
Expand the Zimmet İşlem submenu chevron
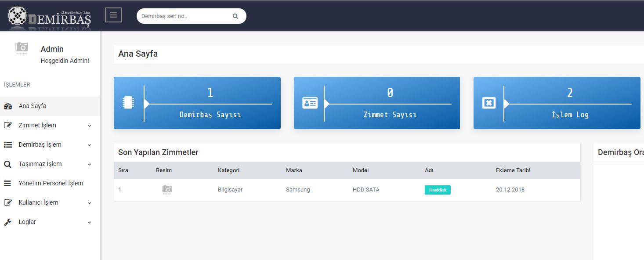coord(90,126)
